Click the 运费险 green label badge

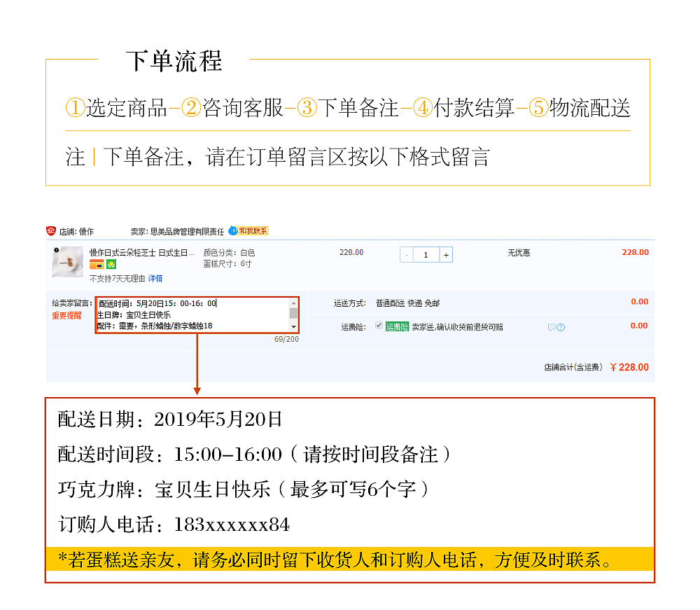(397, 327)
